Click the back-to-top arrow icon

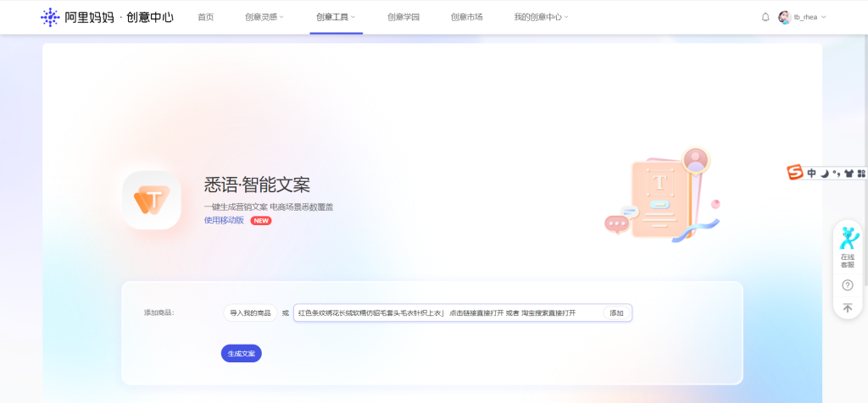click(847, 308)
